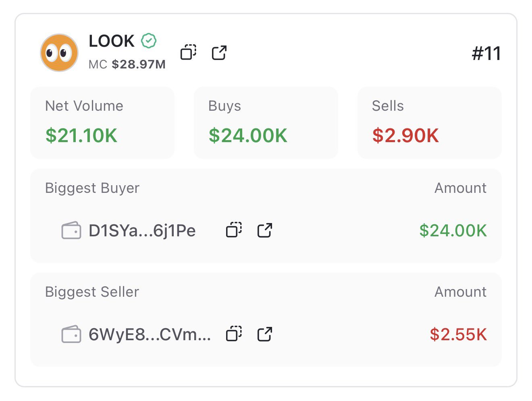The width and height of the screenshot is (532, 401).
Task: Open biggest seller wallet in external explorer
Action: point(265,334)
